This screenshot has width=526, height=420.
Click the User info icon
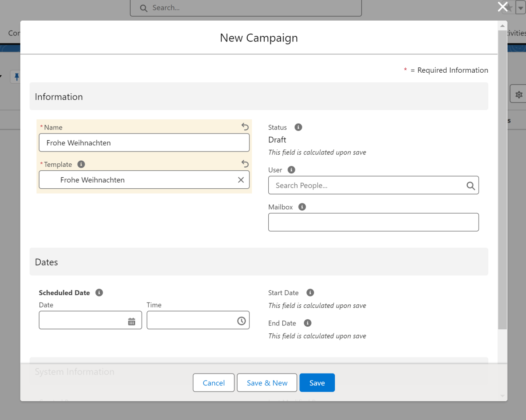coord(291,170)
